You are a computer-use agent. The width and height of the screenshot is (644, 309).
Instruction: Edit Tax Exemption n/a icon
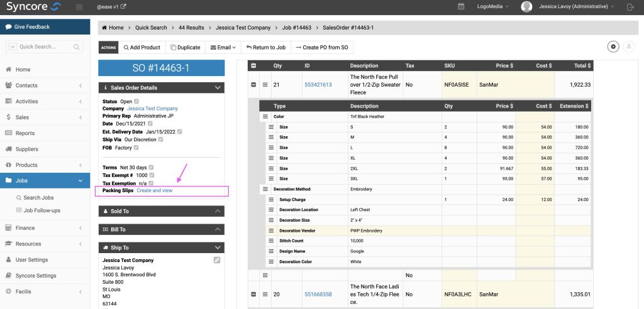151,183
